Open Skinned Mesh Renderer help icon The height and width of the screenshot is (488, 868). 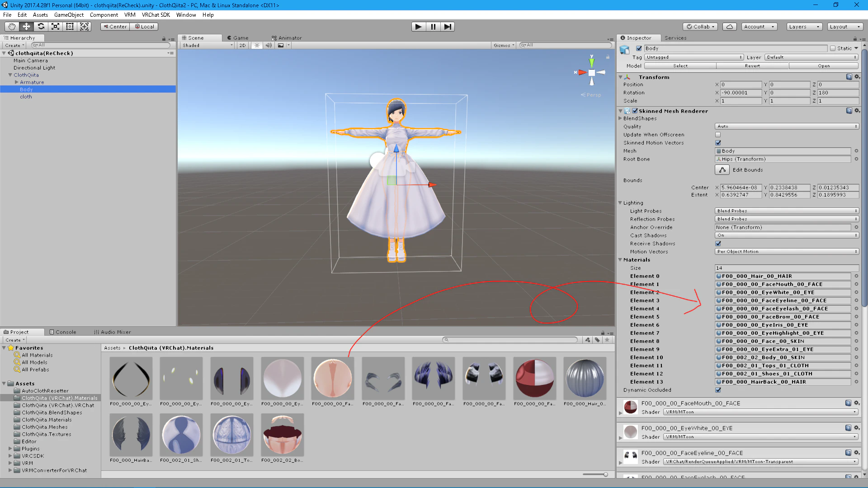point(849,111)
